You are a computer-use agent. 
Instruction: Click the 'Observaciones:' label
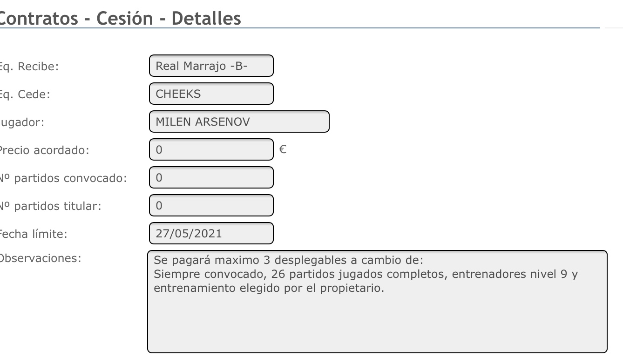41,258
